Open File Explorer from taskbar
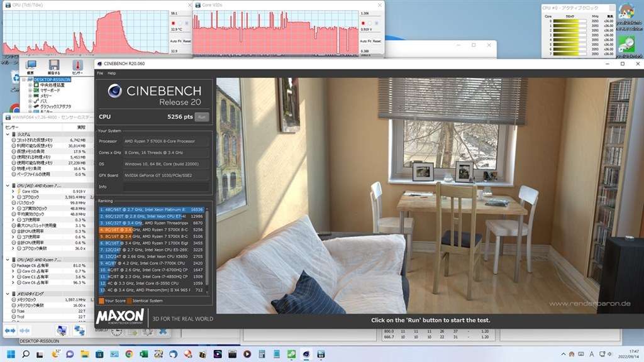 pyautogui.click(x=85, y=354)
